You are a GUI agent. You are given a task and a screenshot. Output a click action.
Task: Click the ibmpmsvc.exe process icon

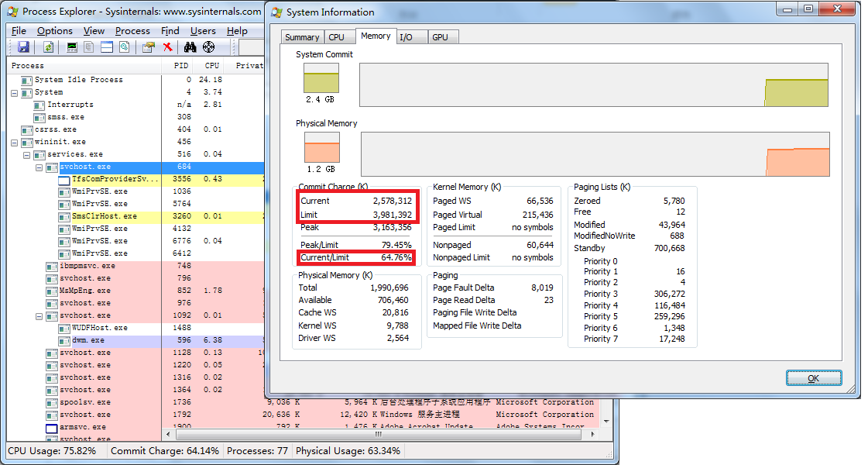coord(51,267)
